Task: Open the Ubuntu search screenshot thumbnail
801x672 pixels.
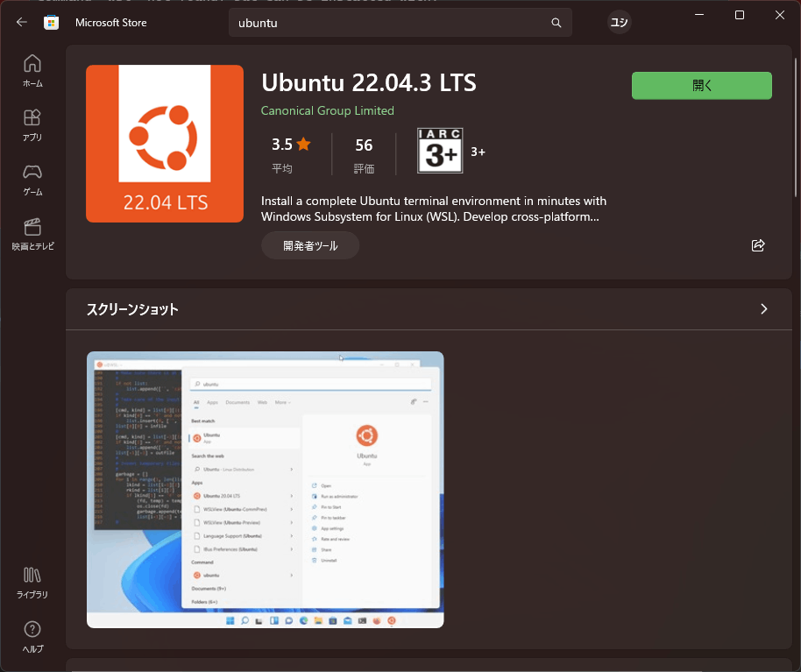Action: [x=266, y=490]
